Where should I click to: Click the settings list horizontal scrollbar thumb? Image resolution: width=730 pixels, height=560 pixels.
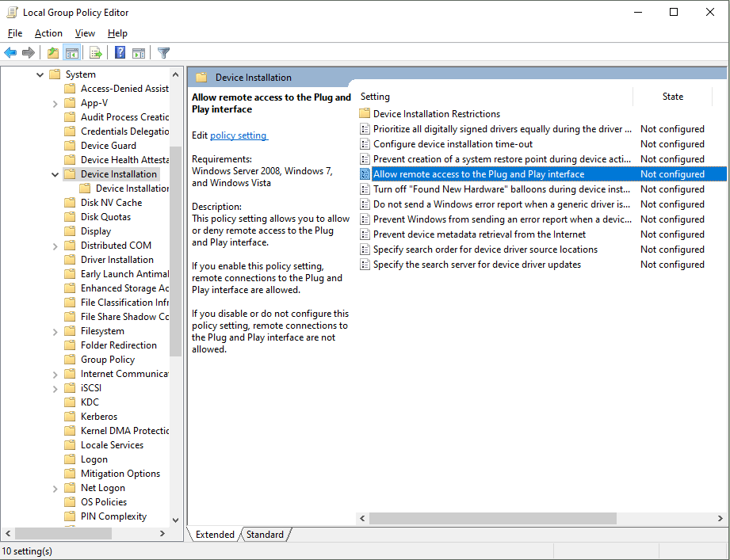click(493, 518)
